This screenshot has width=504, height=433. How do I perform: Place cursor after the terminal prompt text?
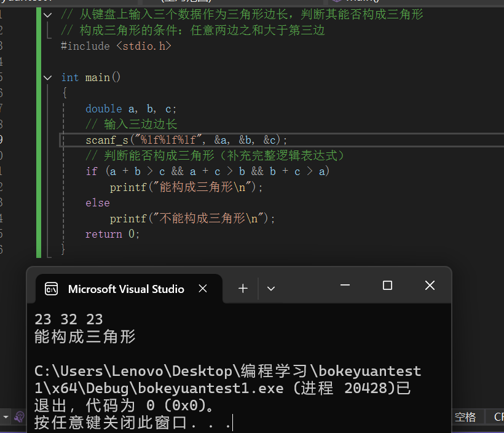coord(232,422)
